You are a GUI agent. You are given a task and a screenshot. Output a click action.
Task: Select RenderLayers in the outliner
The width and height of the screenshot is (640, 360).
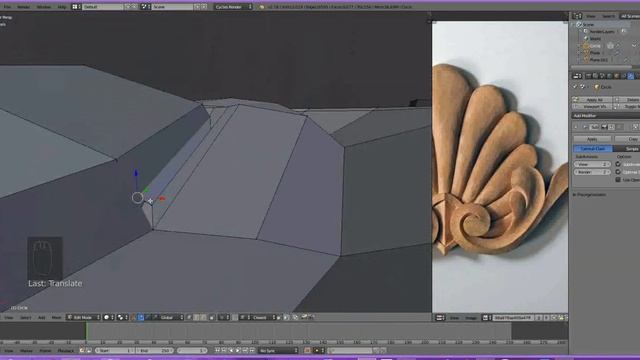point(602,31)
